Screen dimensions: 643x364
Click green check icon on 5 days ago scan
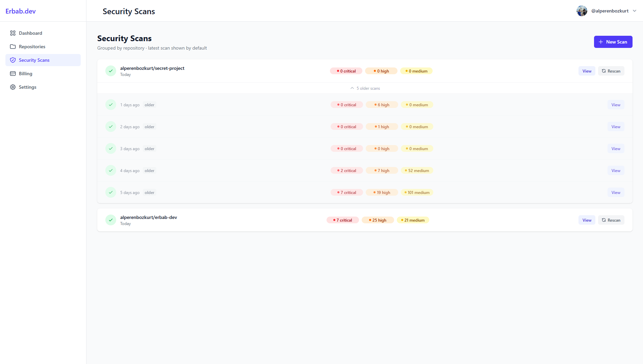point(111,192)
